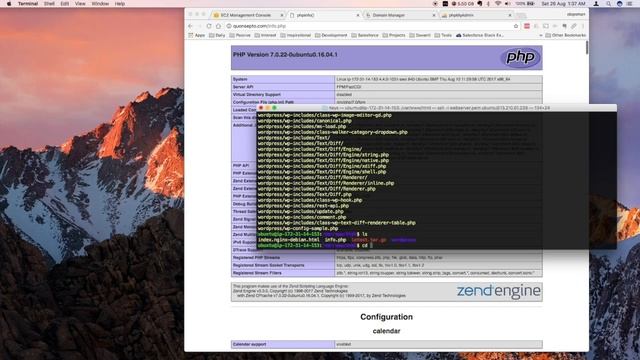Open the Bluetooth menu bar icon

pos(489,4)
